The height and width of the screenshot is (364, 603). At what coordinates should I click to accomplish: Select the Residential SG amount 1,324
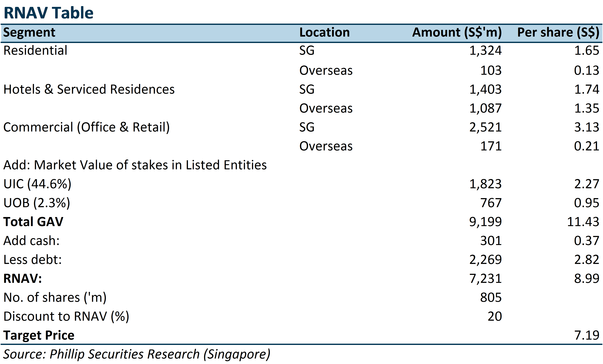coord(486,51)
